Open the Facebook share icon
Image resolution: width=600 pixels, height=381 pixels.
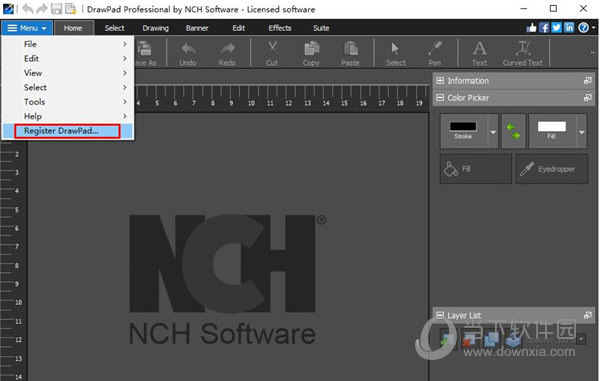(544, 28)
